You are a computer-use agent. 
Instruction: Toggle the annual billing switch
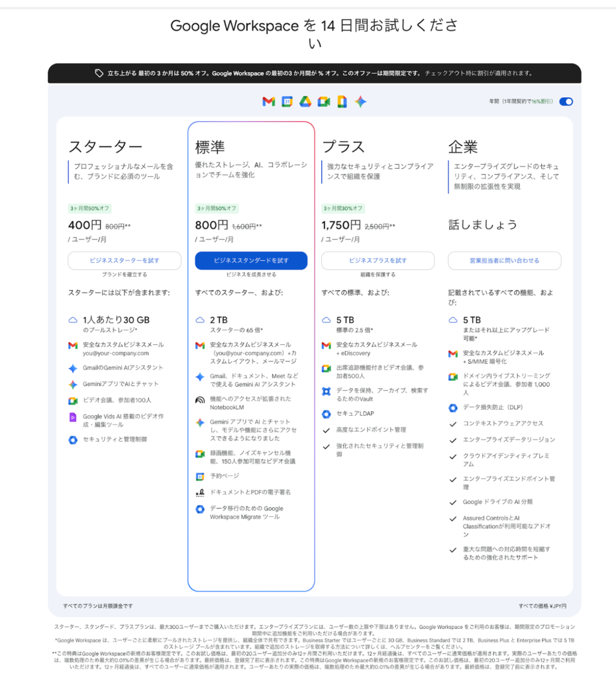point(566,101)
